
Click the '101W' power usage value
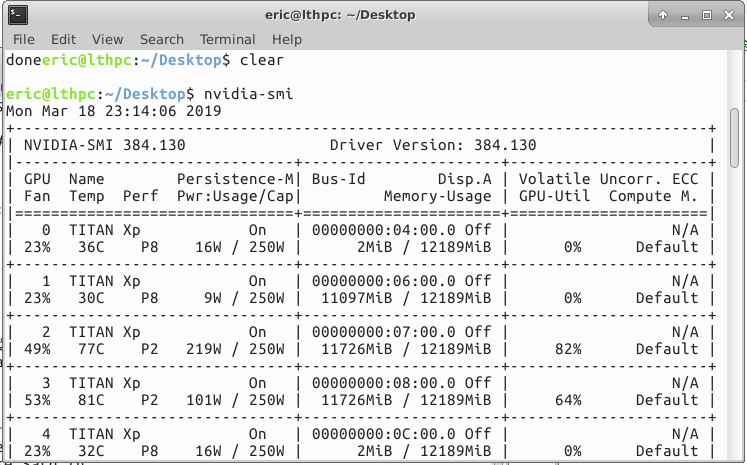click(x=204, y=400)
